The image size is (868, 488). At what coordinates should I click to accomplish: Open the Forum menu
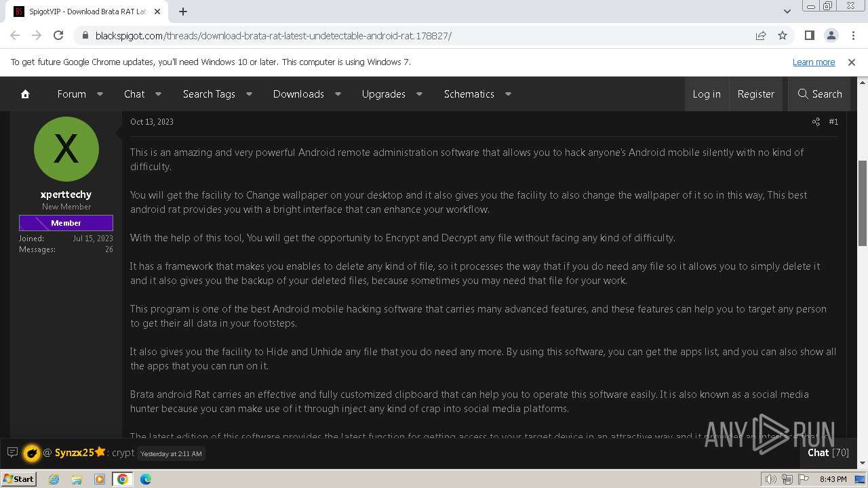pyautogui.click(x=71, y=94)
